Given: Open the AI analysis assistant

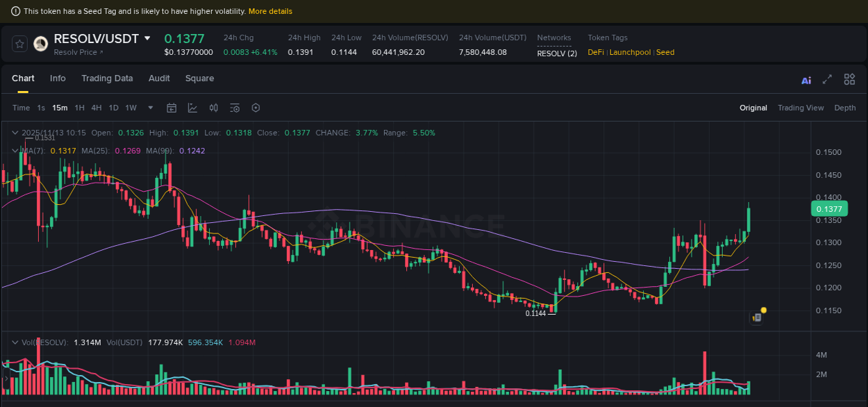Looking at the screenshot, I should pos(806,79).
